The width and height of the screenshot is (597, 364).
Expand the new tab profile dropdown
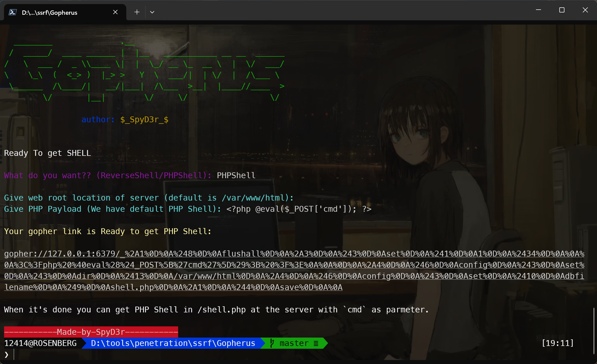point(152,12)
